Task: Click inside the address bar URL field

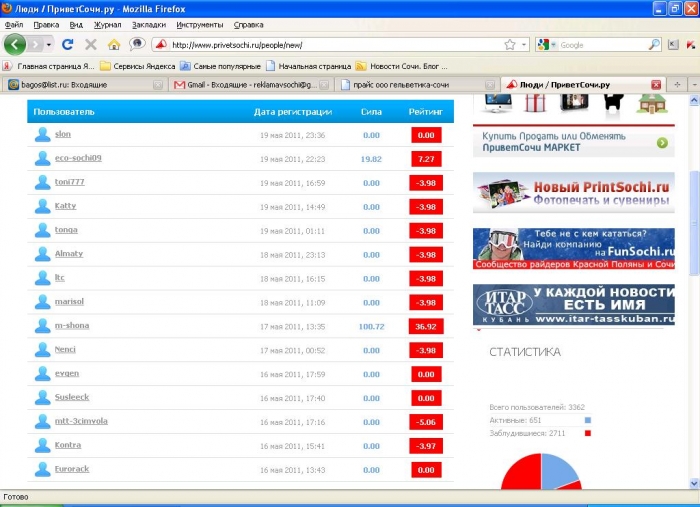Action: click(330, 45)
